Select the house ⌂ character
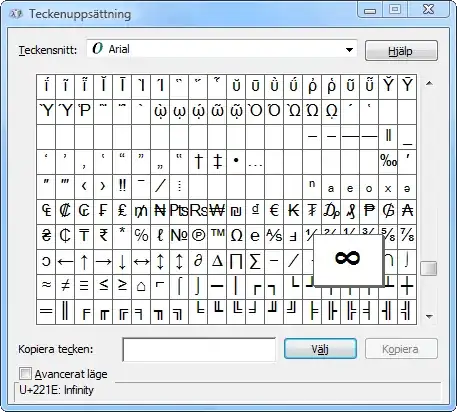Image resolution: width=457 pixels, height=412 pixels. (x=141, y=287)
